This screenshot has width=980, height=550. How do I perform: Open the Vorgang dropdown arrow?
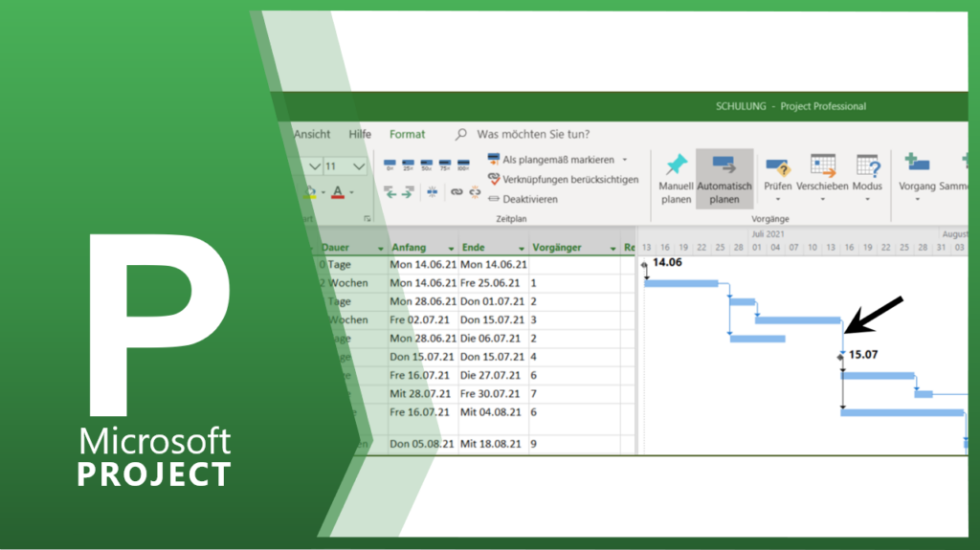918,199
